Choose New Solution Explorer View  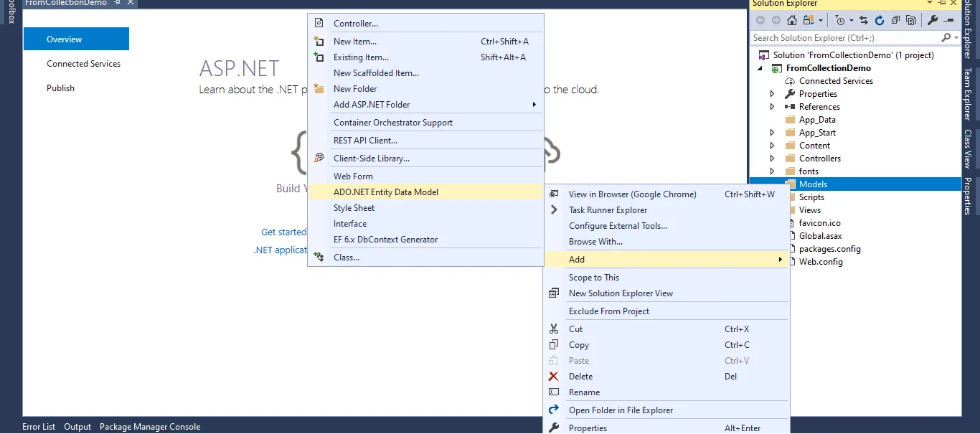click(x=666, y=293)
